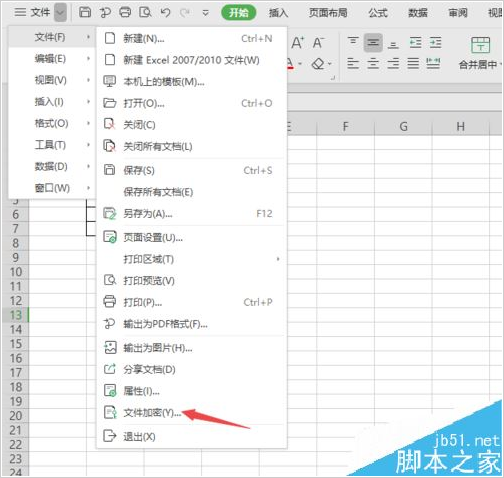Switch to 公式 ribbon tab
Screen dimensions: 504x478
pyautogui.click(x=378, y=13)
